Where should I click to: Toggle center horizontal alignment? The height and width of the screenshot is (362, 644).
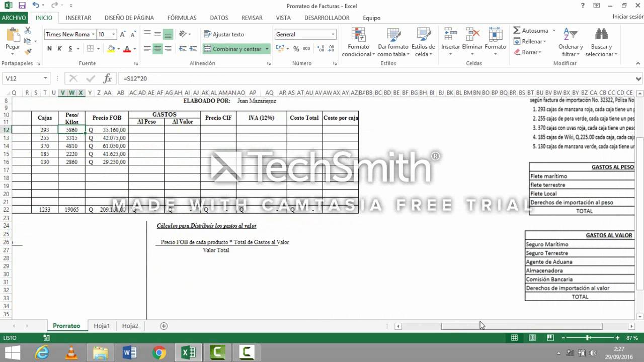pos(157,49)
